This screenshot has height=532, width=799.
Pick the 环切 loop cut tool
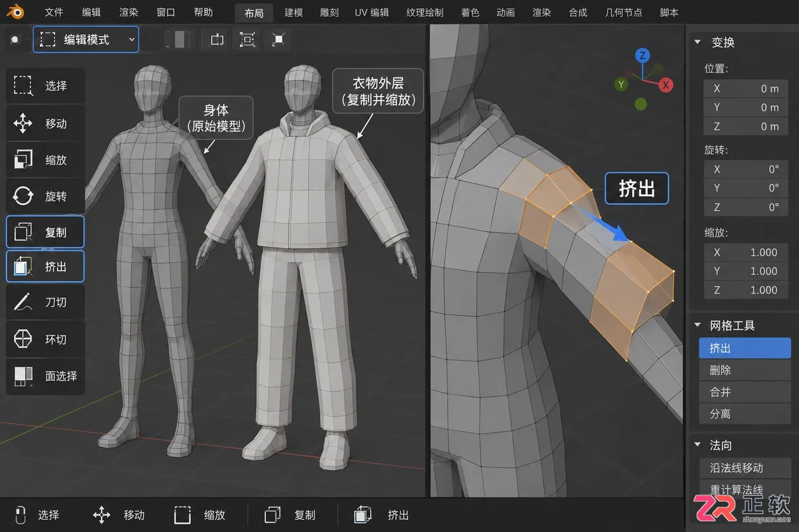(45, 339)
